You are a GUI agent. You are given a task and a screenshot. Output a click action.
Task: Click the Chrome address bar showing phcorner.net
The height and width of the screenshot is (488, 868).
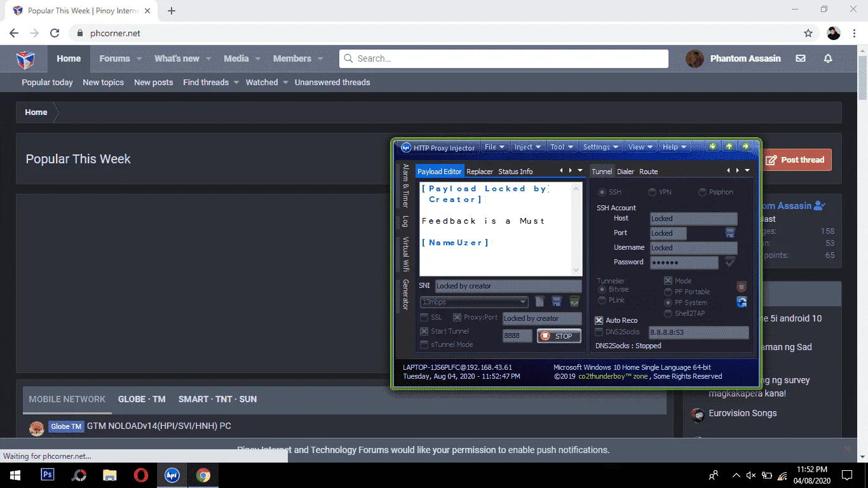434,33
